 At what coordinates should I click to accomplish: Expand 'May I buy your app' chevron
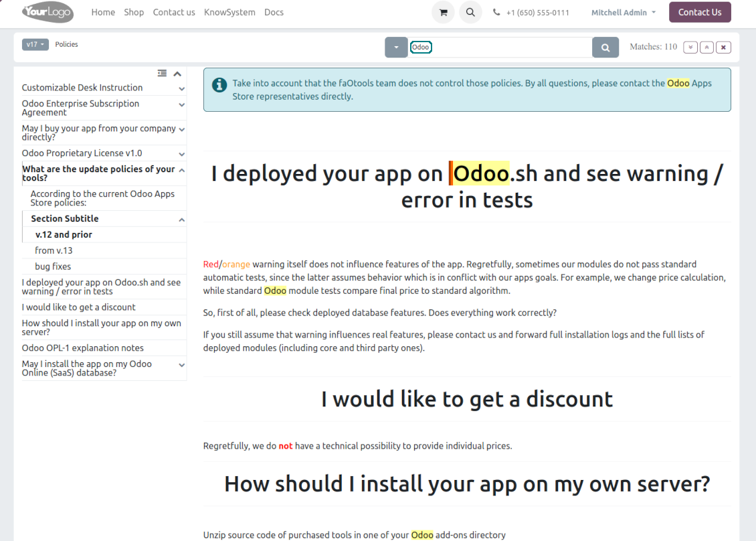(x=182, y=129)
